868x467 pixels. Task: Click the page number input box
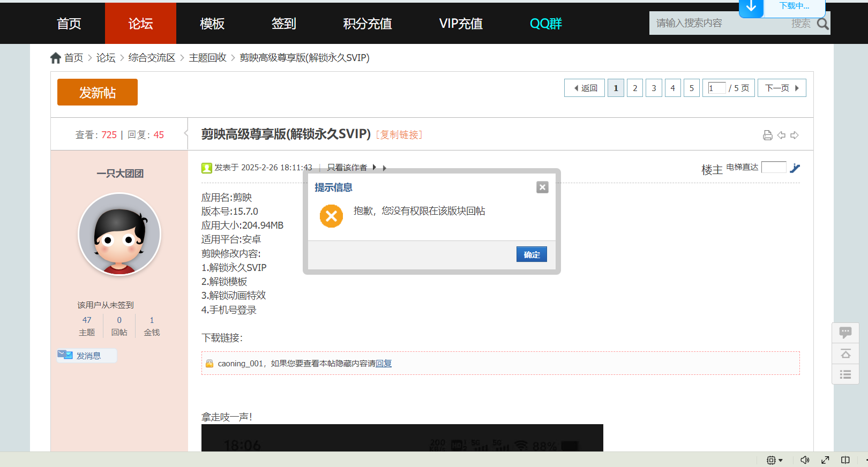pyautogui.click(x=717, y=88)
